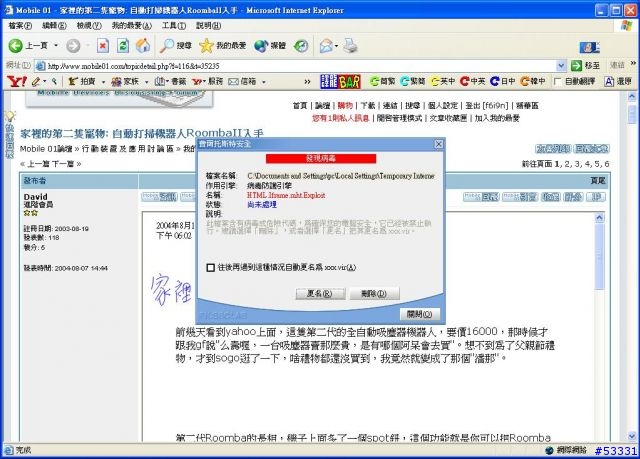This screenshot has width=640, height=459.
Task: Open Yahoo 書籤 bookmarks toolbar button
Action: coord(170,82)
